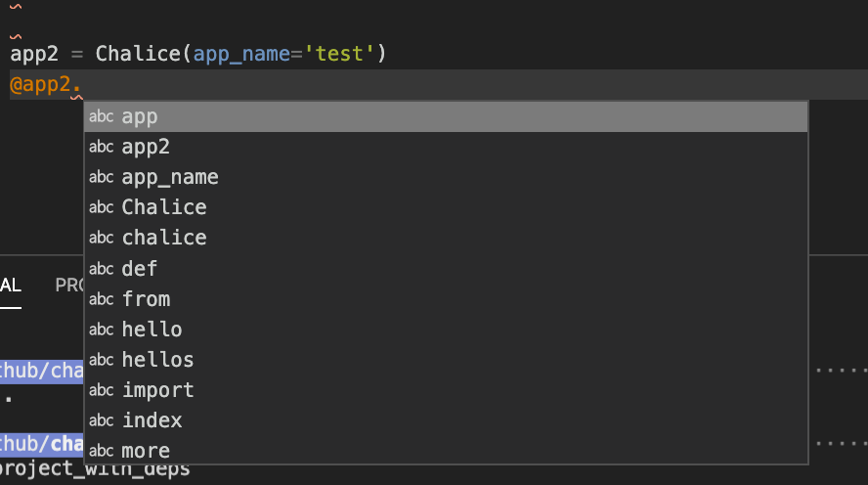Pick 'from' in the autocomplete popup
Viewport: 868px width, 485px height.
coord(446,299)
